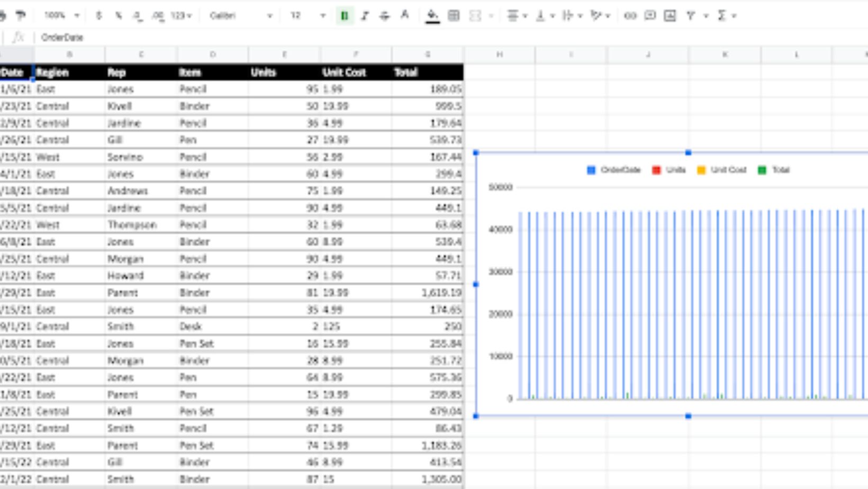Viewport: 868px width, 489px height.
Task: Open the functions sigma dropdown
Action: pyautogui.click(x=726, y=16)
